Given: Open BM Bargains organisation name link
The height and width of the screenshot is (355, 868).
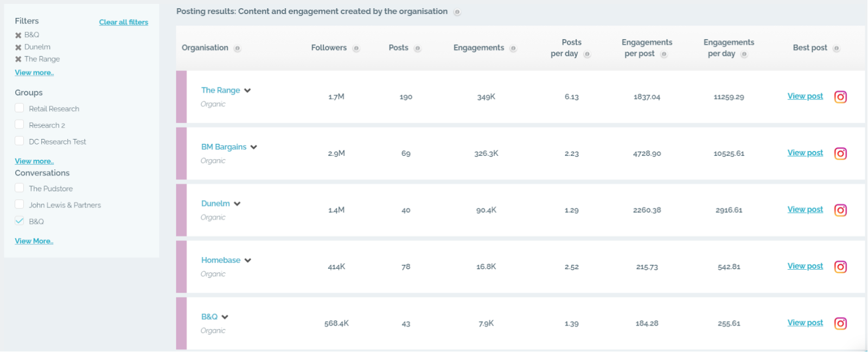Looking at the screenshot, I should (224, 147).
